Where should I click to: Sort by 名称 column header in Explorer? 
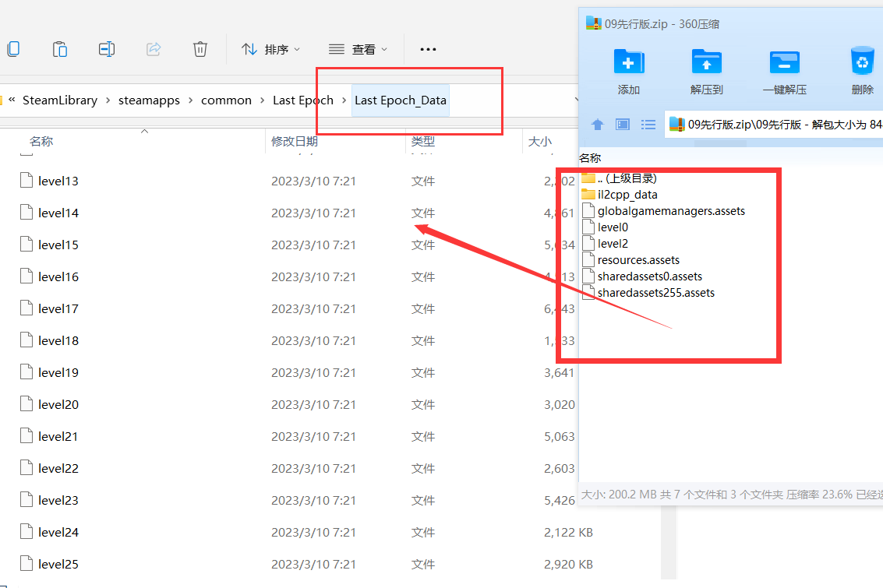(x=41, y=141)
